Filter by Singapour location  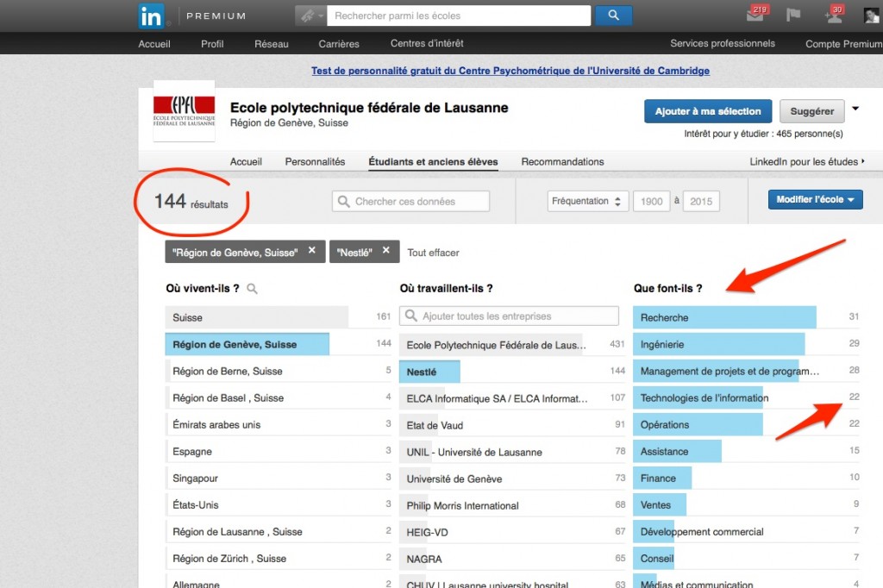click(279, 479)
